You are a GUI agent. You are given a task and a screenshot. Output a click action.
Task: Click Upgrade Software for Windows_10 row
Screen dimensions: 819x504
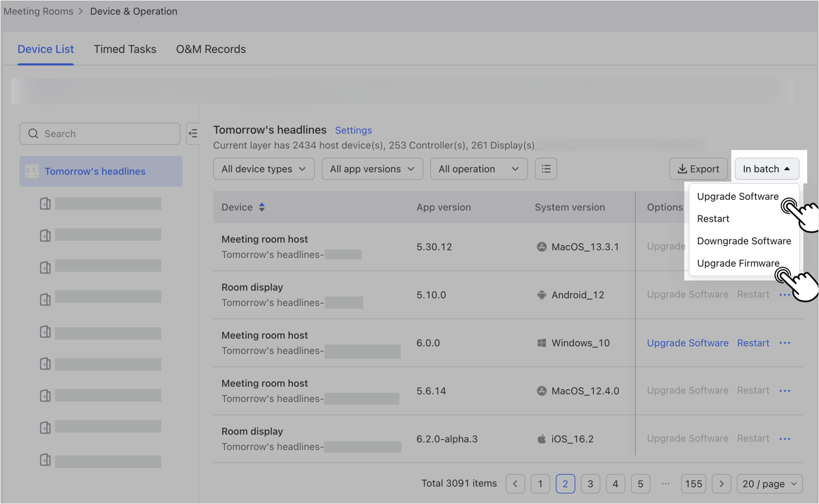687,343
